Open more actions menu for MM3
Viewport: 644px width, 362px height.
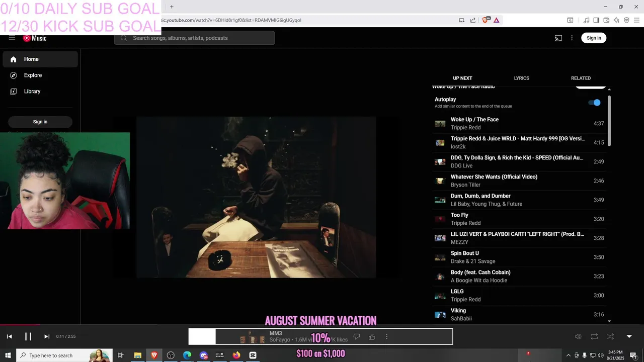pyautogui.click(x=386, y=337)
